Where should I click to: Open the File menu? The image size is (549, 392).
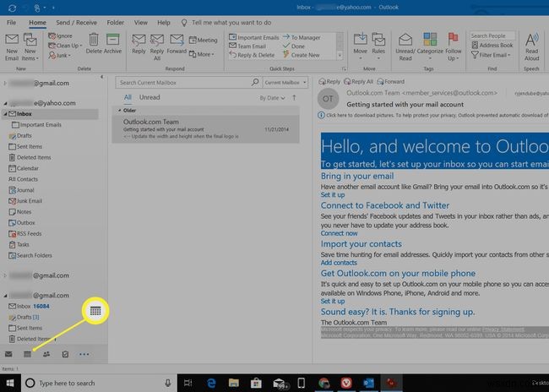coord(11,23)
